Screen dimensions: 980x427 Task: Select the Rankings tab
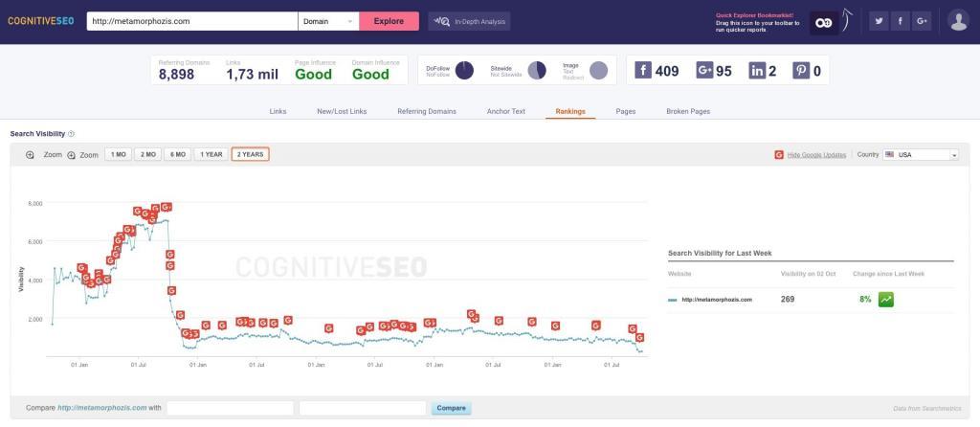pyautogui.click(x=570, y=111)
